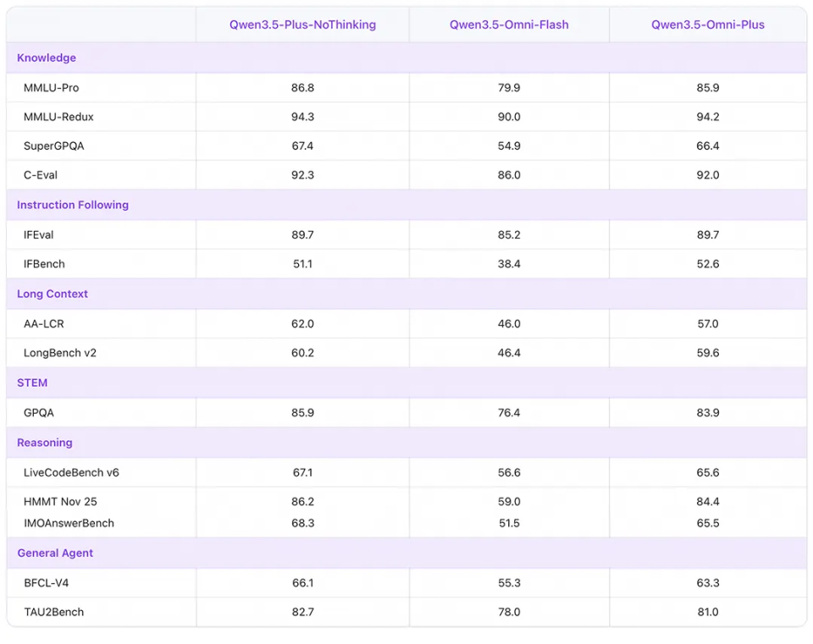Select the Knowledge section header row
Viewport: 813px width, 644px height.
47,58
